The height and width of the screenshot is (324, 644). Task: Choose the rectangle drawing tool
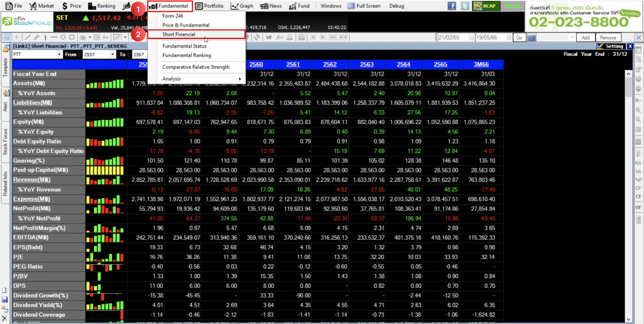pyautogui.click(x=72, y=37)
